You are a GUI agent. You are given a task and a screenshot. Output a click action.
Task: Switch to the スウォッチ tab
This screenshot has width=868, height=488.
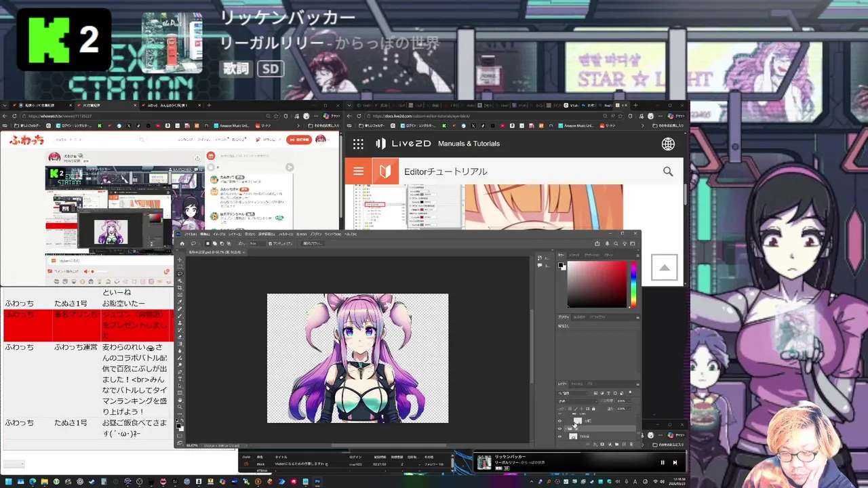point(574,255)
